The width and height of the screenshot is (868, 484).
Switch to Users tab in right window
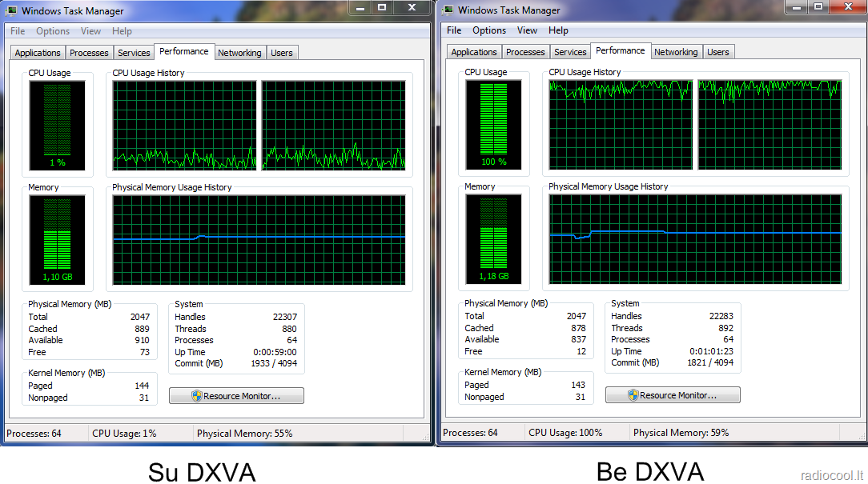pyautogui.click(x=718, y=52)
